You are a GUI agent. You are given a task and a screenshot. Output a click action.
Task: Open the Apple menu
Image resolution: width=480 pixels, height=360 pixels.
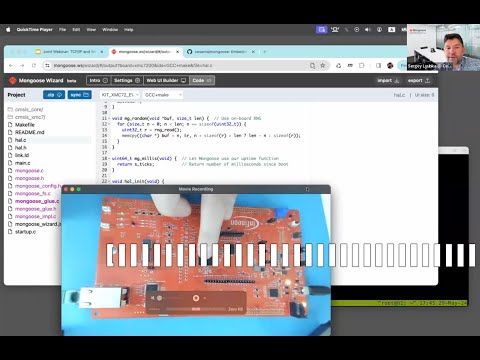click(8, 30)
